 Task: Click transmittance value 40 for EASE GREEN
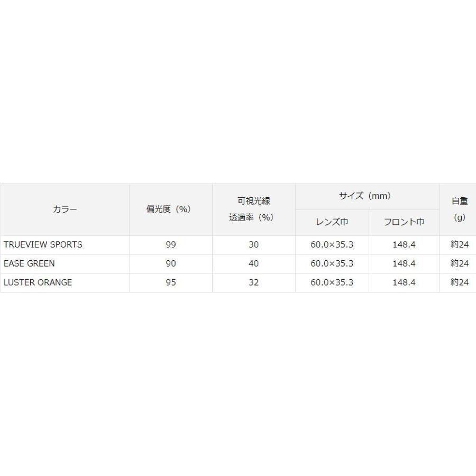(253, 263)
